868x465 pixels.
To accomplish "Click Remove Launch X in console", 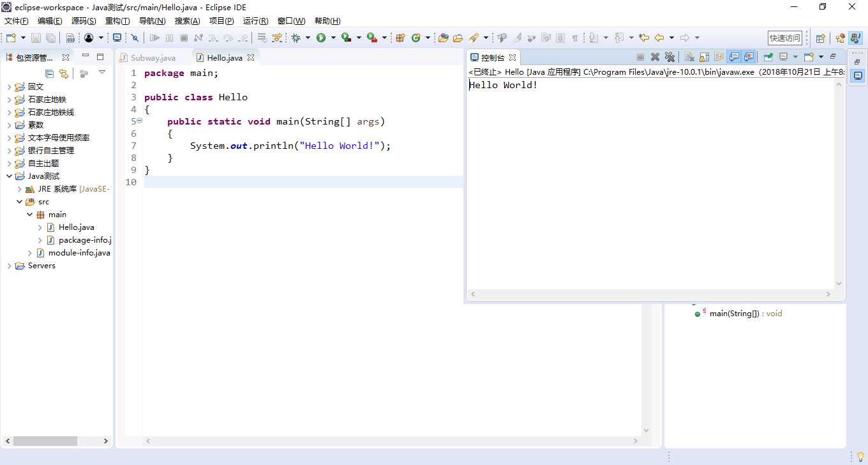I will pos(655,57).
